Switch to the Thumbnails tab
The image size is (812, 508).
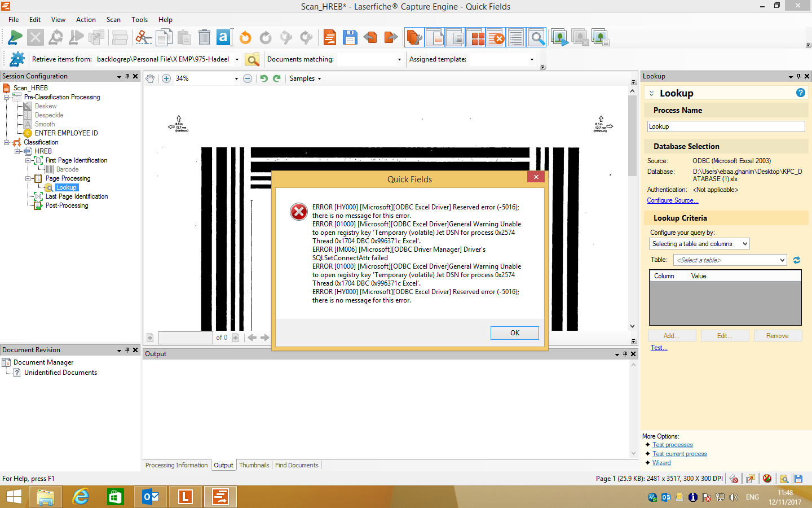[x=254, y=465]
